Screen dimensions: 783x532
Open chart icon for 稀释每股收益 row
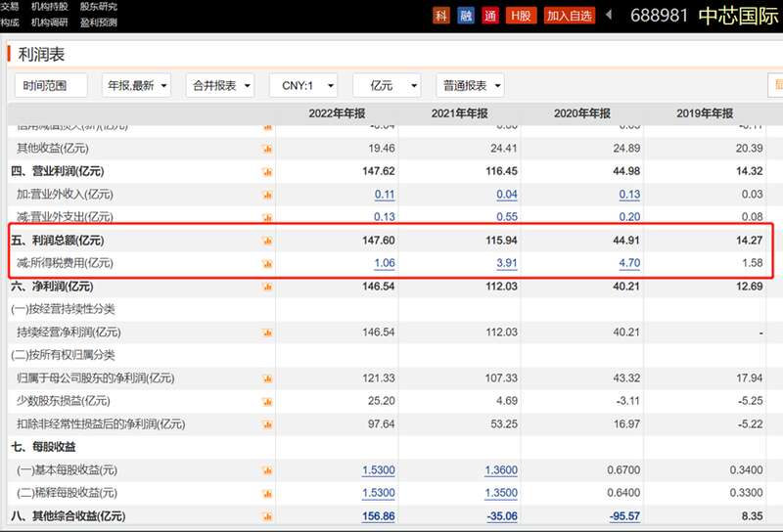pyautogui.click(x=267, y=493)
